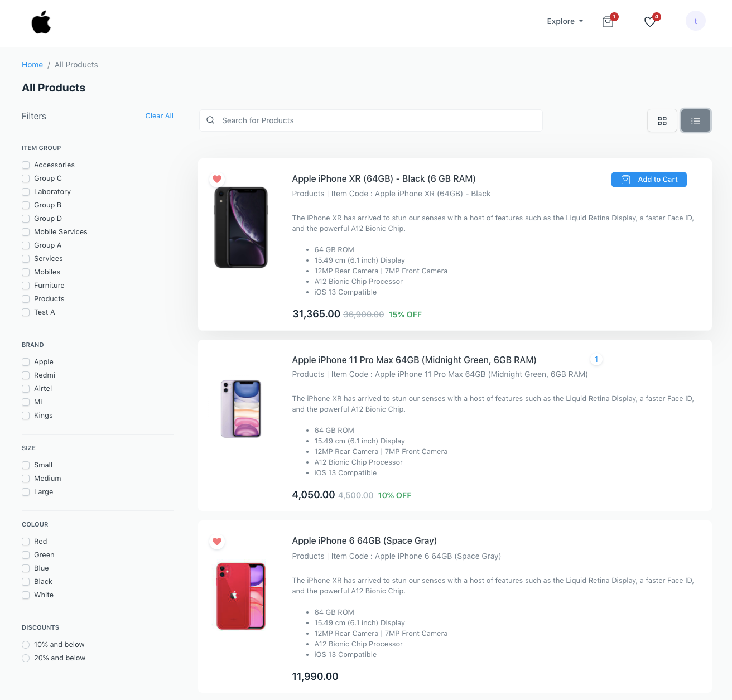Enable the Apple brand filter
This screenshot has height=700, width=732.
26,362
